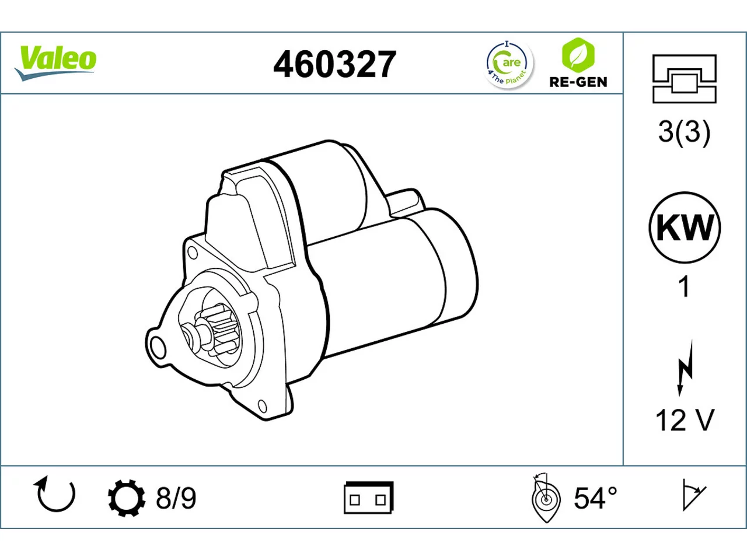This screenshot has width=747, height=560.
Task: Click the 54° angle value
Action: pyautogui.click(x=595, y=498)
